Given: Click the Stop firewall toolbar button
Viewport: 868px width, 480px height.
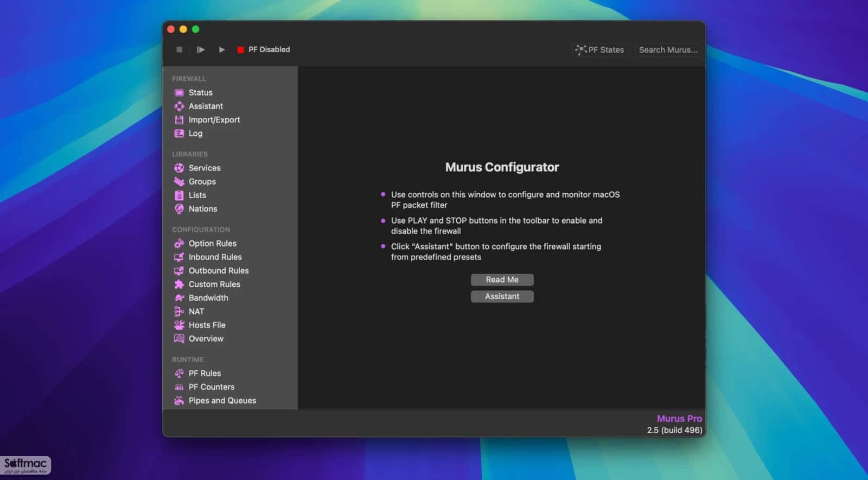Looking at the screenshot, I should click(180, 49).
